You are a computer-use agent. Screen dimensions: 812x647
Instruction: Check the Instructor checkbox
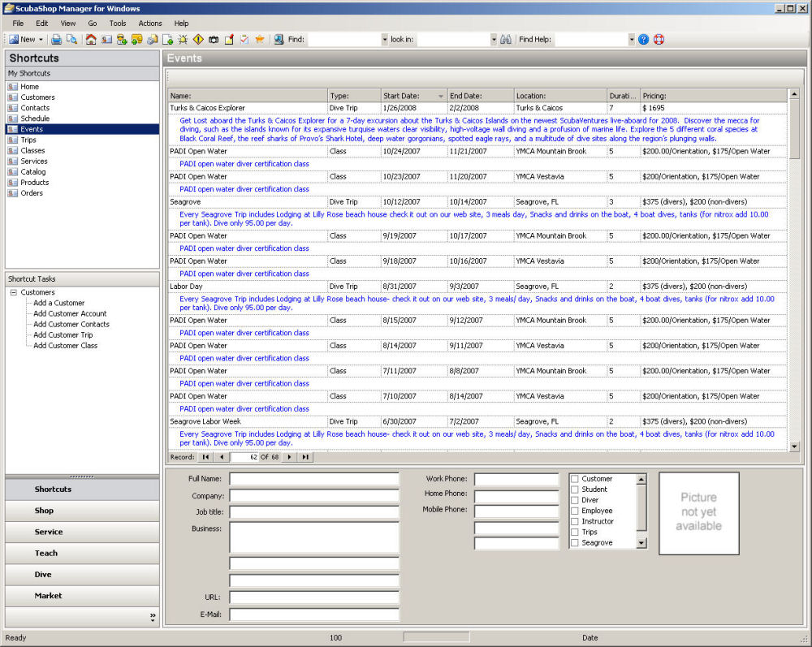tap(574, 522)
